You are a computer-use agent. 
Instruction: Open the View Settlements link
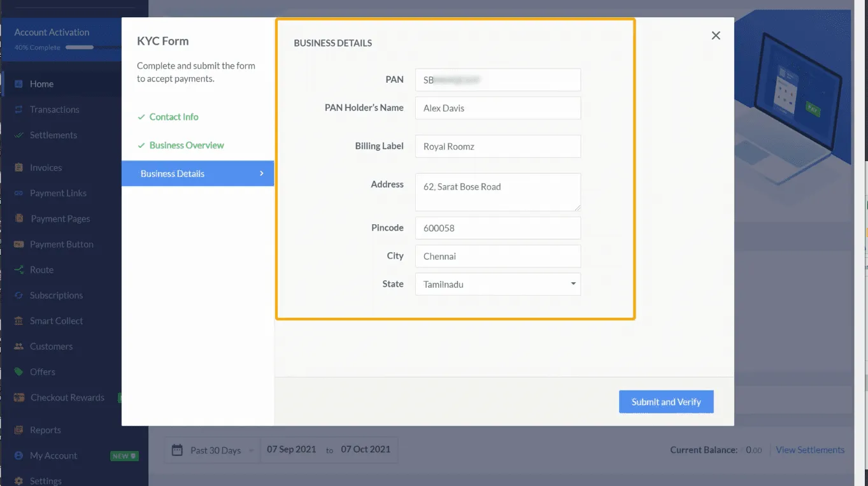tap(809, 450)
